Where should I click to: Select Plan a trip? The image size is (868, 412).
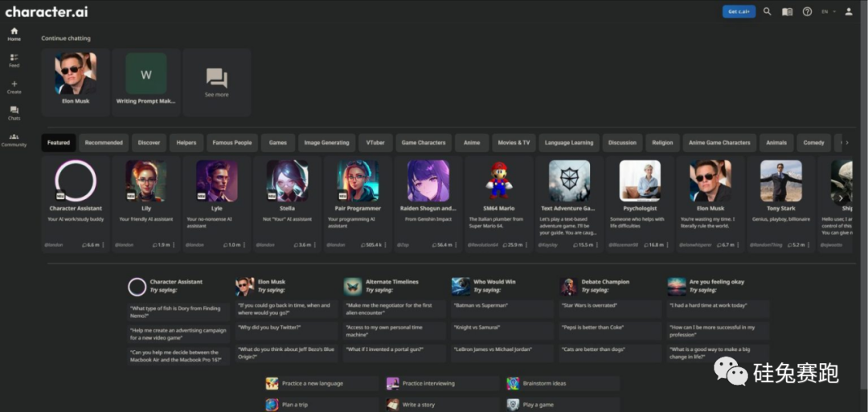point(321,405)
